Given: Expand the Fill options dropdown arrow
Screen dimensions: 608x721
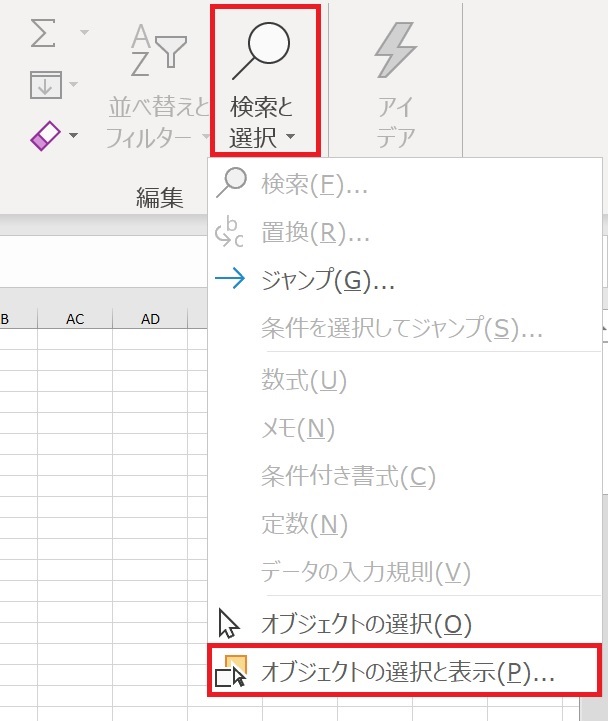Looking at the screenshot, I should click(x=75, y=85).
